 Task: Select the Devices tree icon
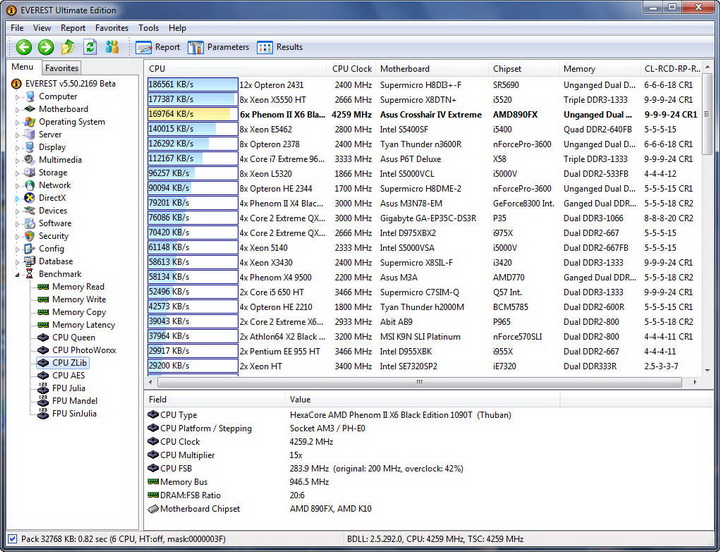pyautogui.click(x=30, y=210)
